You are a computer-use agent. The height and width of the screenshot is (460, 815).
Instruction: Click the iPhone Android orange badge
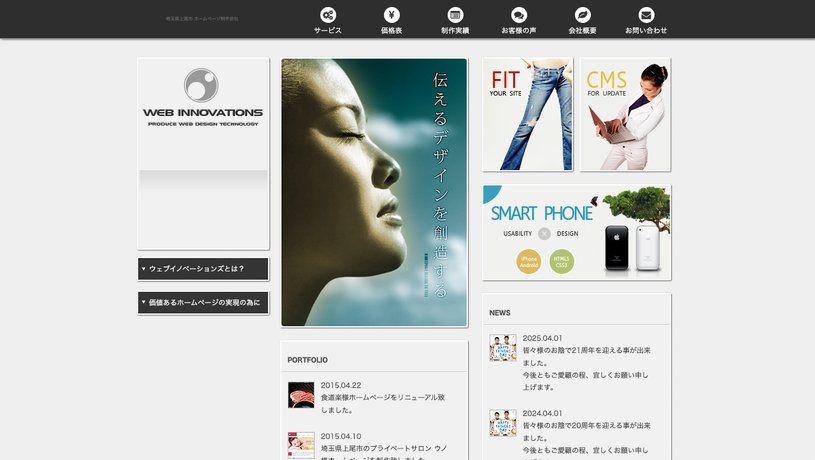pos(529,261)
